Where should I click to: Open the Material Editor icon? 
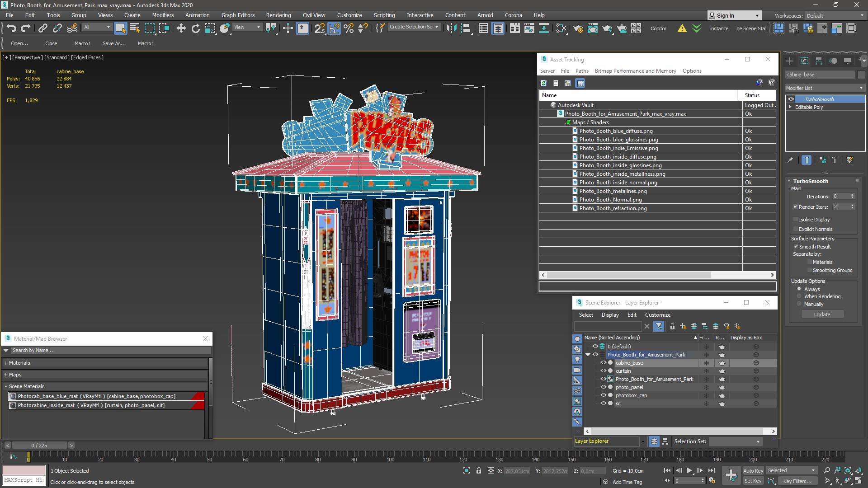pyautogui.click(x=561, y=28)
